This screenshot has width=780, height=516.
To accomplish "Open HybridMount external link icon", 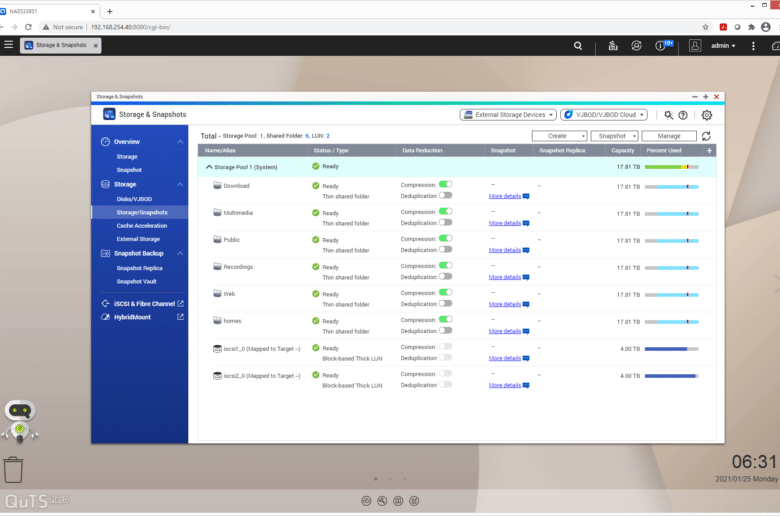I will (181, 317).
